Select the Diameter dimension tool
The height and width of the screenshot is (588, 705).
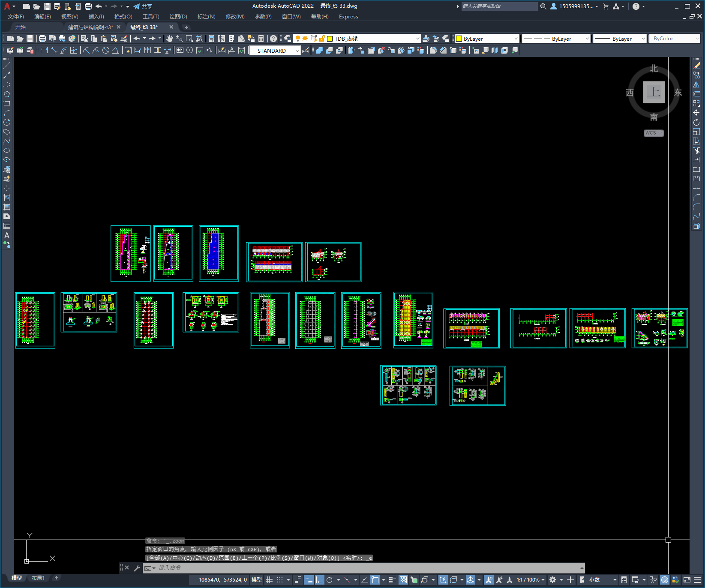click(105, 50)
